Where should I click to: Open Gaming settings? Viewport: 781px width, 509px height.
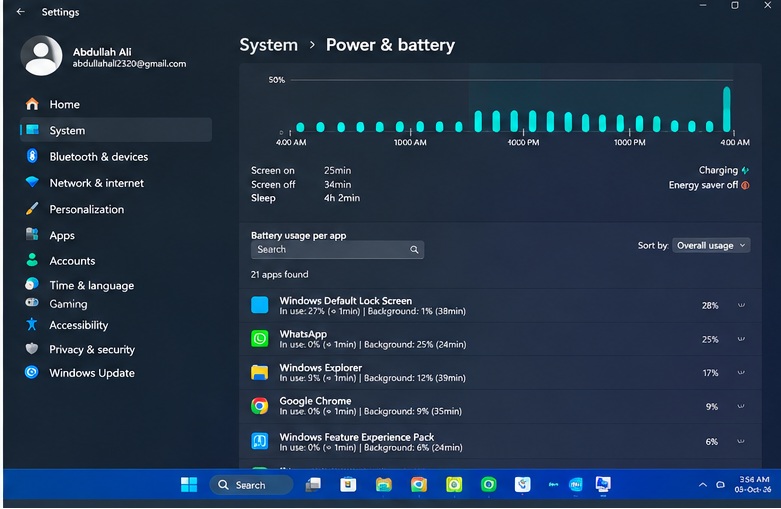pyautogui.click(x=116, y=304)
